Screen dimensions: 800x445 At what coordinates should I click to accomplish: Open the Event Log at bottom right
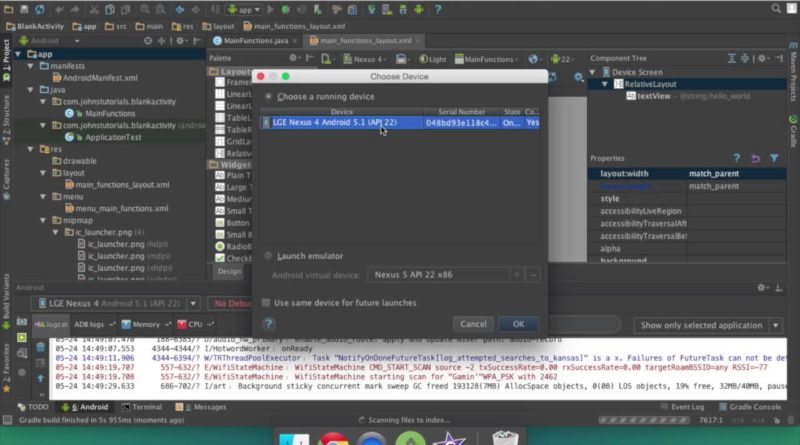click(x=682, y=407)
